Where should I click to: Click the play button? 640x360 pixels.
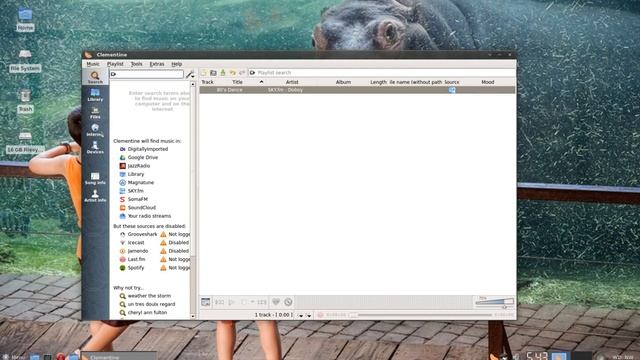coord(232,302)
